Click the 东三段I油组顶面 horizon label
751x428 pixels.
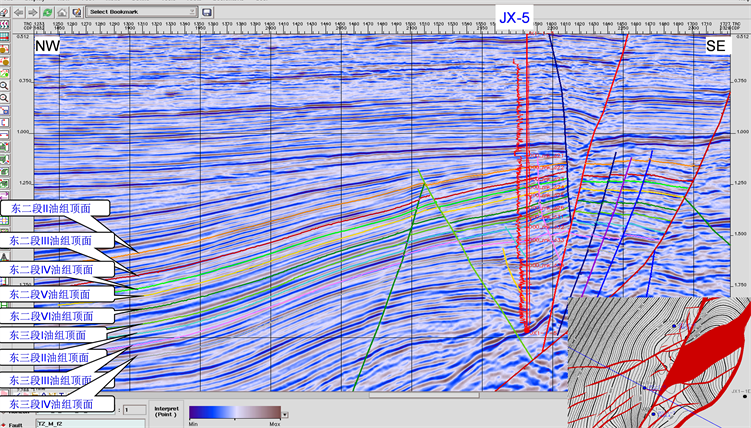coord(50,336)
